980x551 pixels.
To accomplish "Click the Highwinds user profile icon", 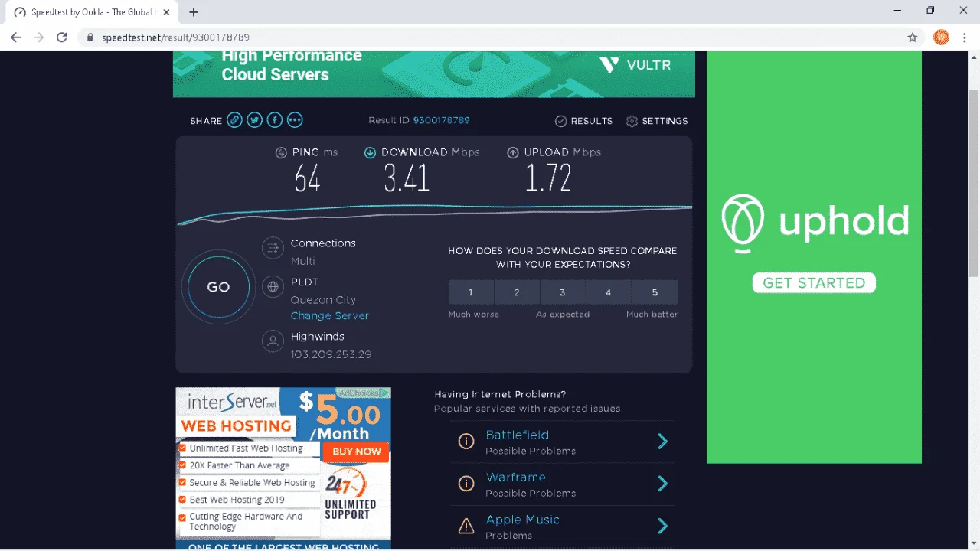I will 273,341.
